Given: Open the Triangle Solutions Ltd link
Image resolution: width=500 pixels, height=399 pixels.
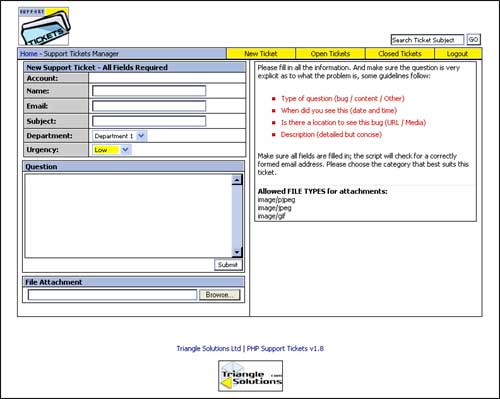Looking at the screenshot, I should [209, 349].
